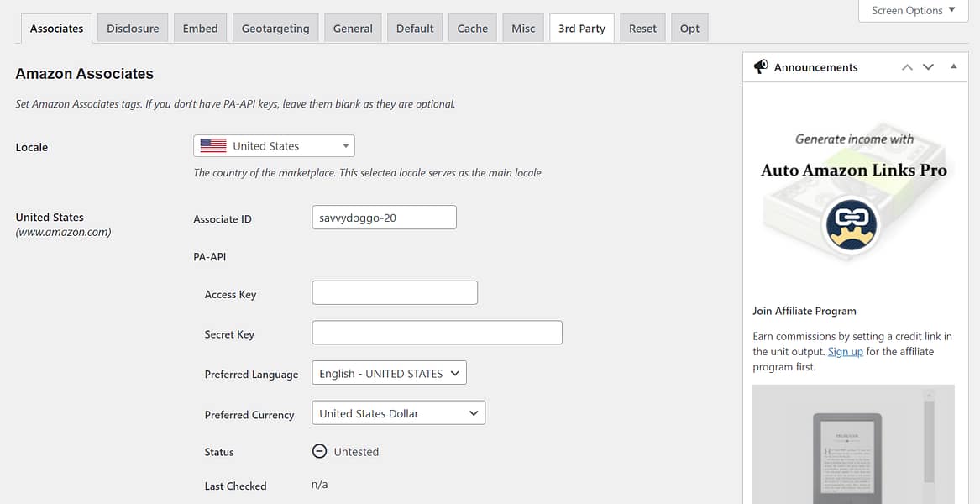Screen dimensions: 980x504
Task: Open the Reset tab
Action: click(x=642, y=28)
